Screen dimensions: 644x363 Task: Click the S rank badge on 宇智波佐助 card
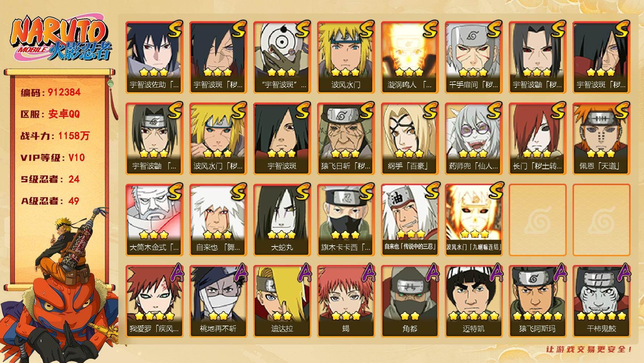[x=175, y=29]
